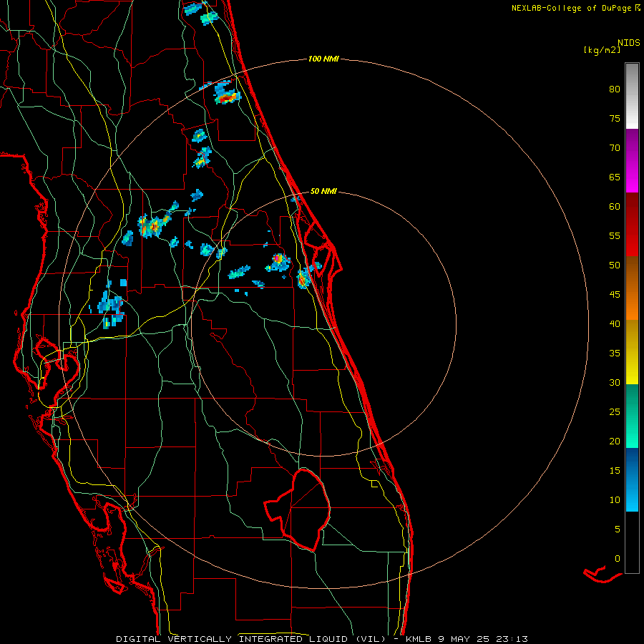Click the scale value 50
Viewport: 644px width, 644px height.
[615, 265]
